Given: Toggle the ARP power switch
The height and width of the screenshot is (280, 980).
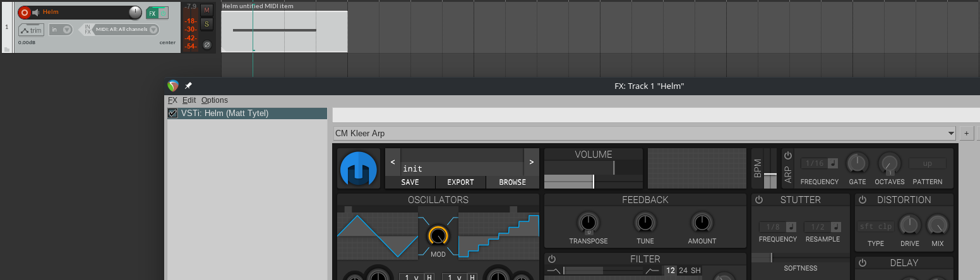Looking at the screenshot, I should click(x=787, y=155).
